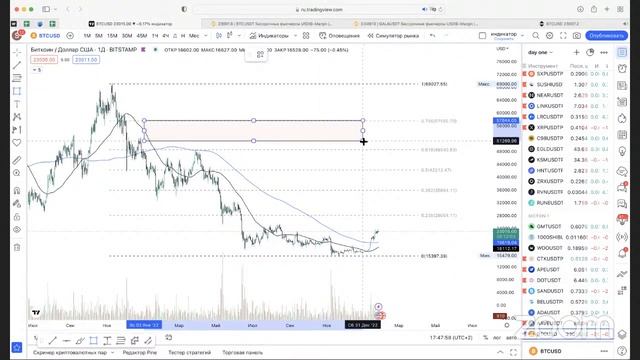The width and height of the screenshot is (640, 360).
Task: Add a symbol to the watchlist
Action: coord(576,52)
